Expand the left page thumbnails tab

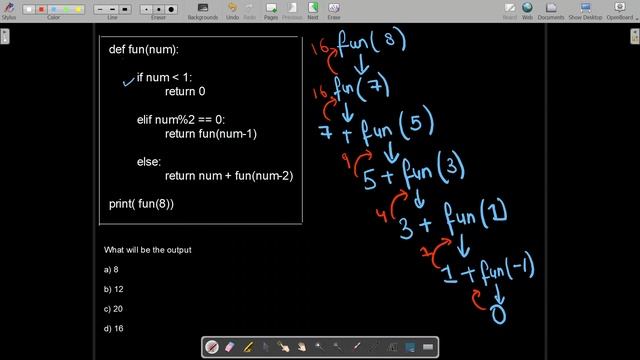[x=4, y=36]
